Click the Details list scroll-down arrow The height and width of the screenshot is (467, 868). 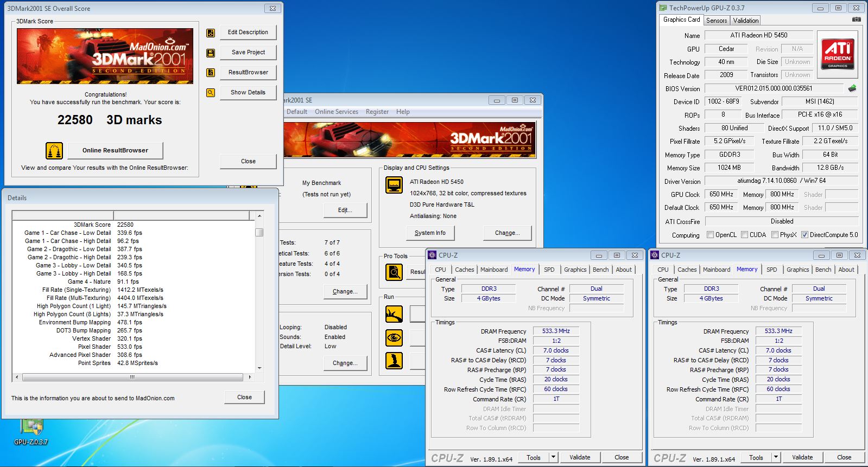(x=259, y=368)
